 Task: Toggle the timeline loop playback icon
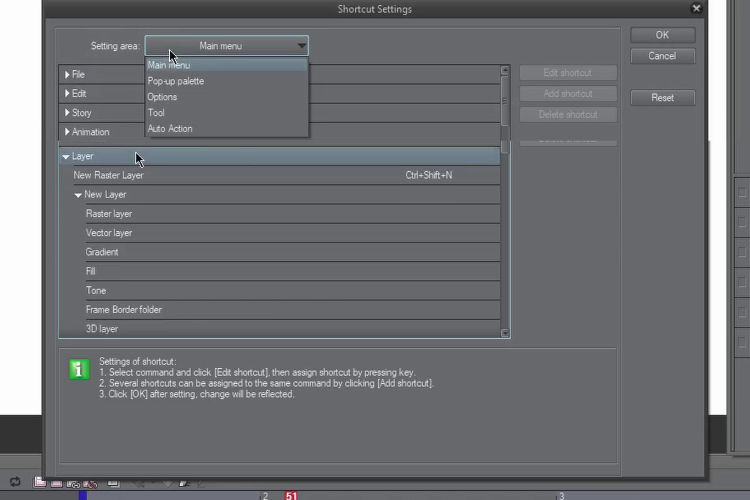[15, 482]
